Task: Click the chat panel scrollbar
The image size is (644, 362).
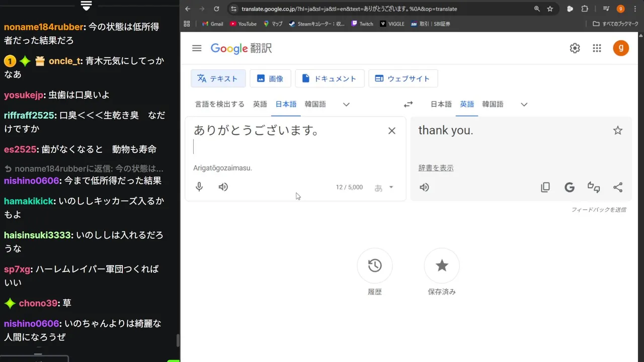Action: coord(178,340)
